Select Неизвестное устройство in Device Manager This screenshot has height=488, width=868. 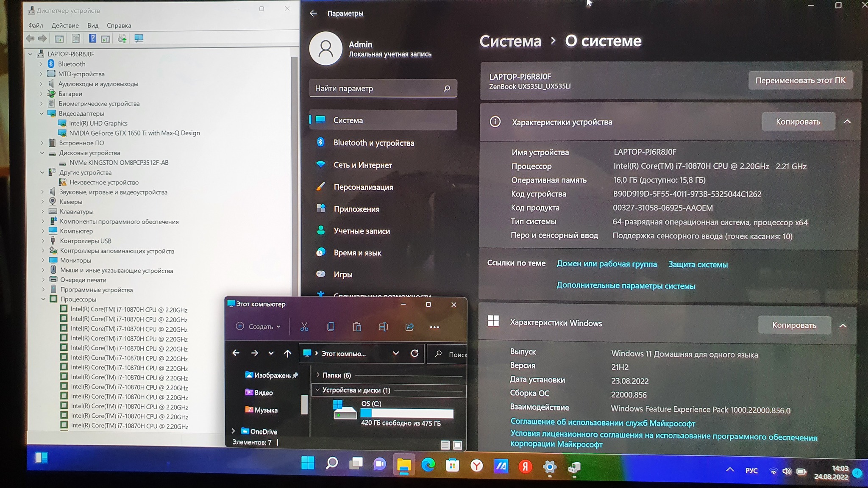coord(104,183)
